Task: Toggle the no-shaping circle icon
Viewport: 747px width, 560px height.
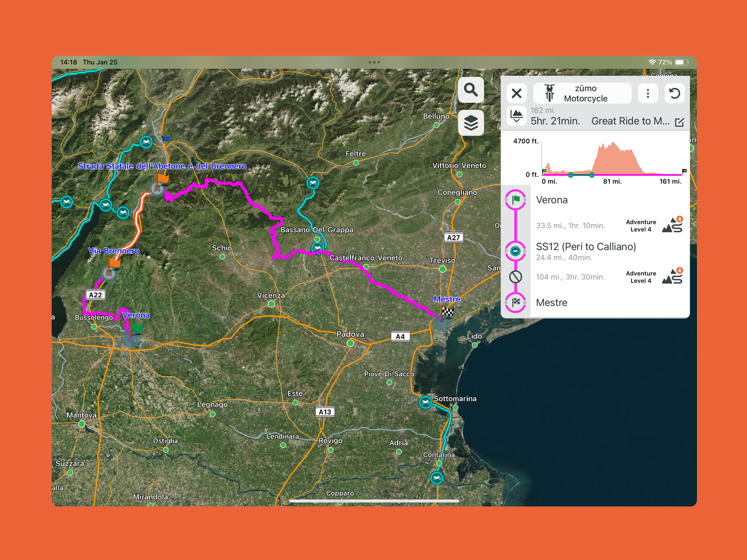Action: coord(515,277)
